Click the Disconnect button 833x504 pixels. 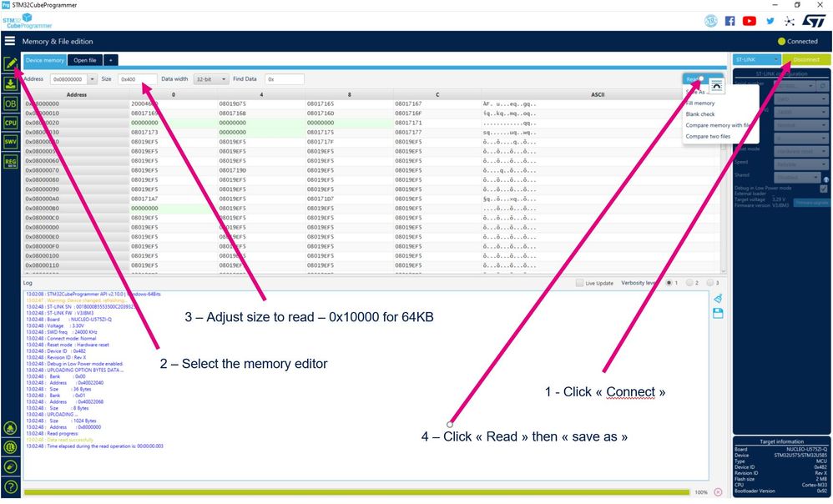(x=806, y=59)
